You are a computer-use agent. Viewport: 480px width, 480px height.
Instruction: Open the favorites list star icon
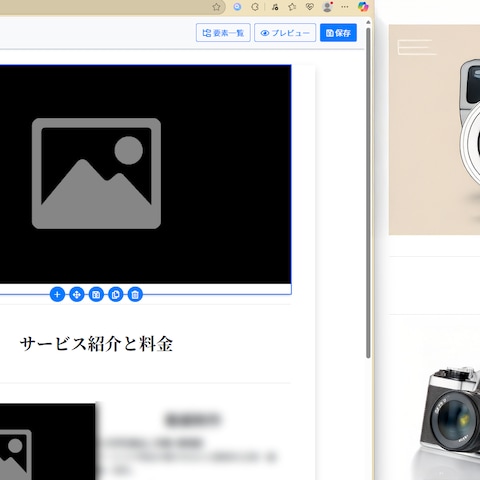pyautogui.click(x=292, y=7)
